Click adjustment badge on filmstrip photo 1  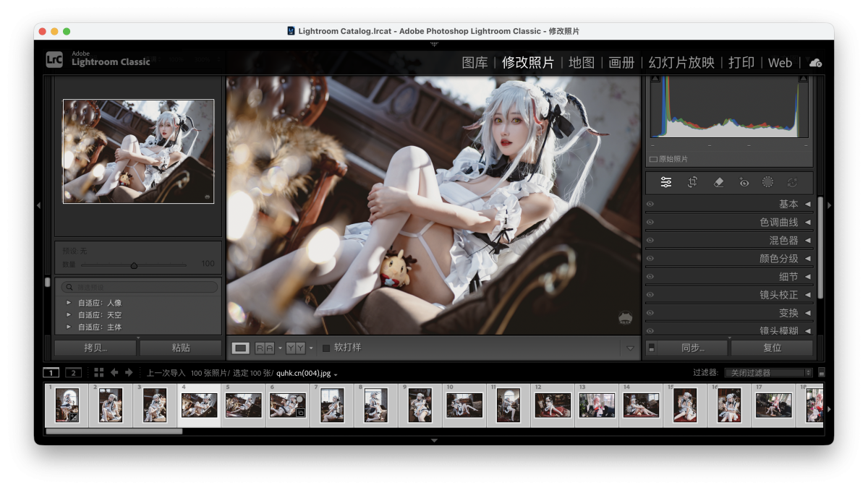tap(73, 416)
